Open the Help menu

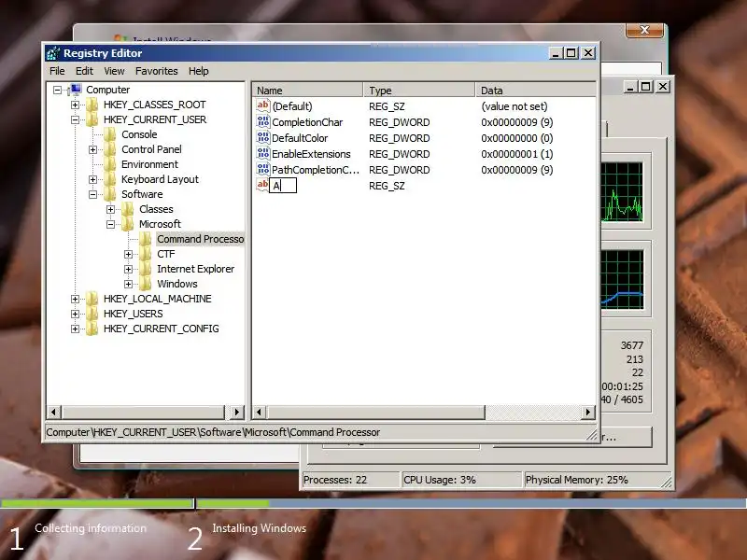coord(198,71)
